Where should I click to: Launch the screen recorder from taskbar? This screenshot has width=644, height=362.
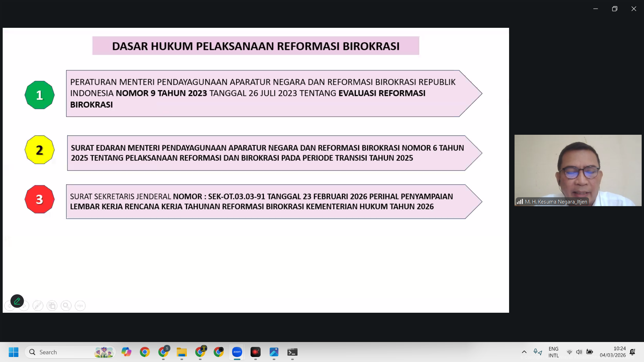point(255,352)
